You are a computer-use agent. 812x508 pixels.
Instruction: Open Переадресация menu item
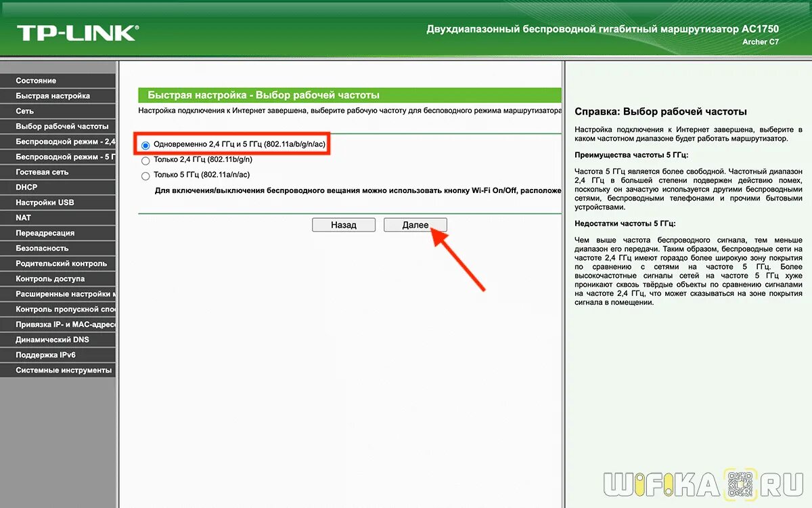point(58,233)
